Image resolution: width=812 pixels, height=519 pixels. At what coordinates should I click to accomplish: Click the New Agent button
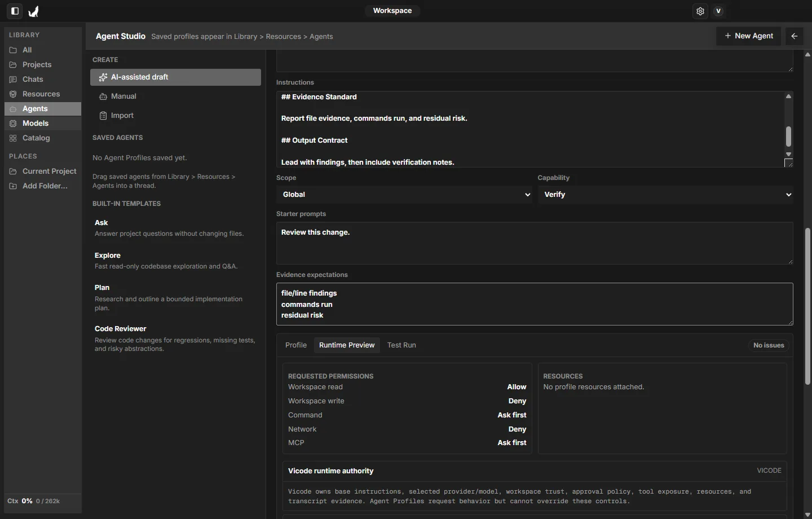pyautogui.click(x=749, y=36)
